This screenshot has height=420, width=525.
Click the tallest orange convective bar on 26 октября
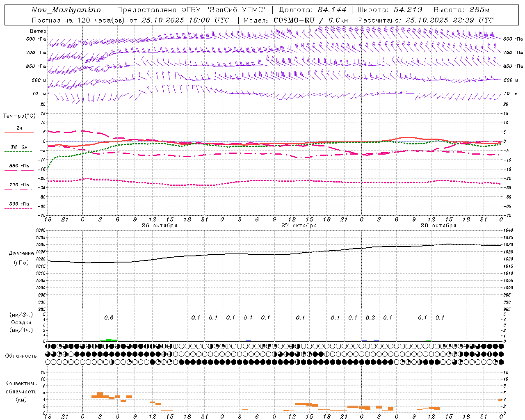[100, 395]
